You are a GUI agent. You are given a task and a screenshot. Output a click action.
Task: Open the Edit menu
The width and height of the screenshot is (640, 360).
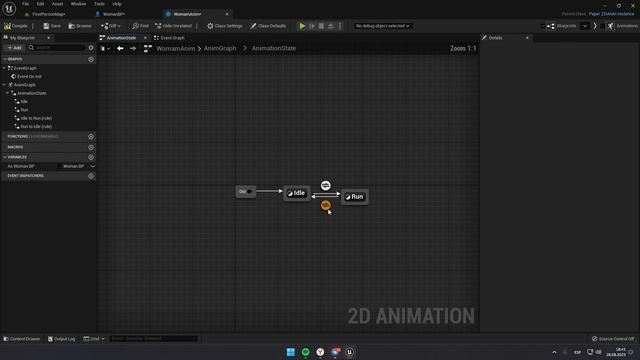40,4
